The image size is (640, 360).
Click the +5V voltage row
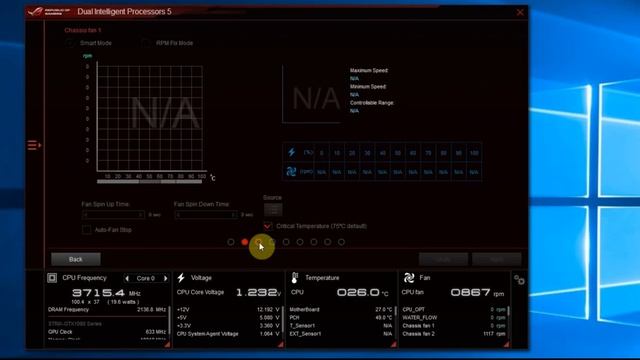(228, 318)
